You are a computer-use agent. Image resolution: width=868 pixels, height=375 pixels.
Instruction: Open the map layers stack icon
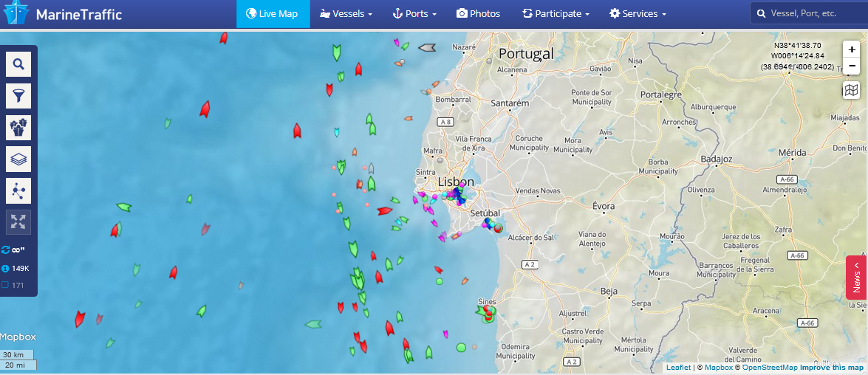click(18, 158)
